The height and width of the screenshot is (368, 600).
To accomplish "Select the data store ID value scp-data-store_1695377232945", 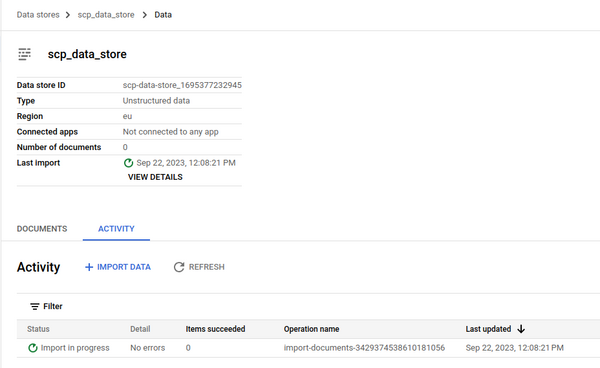I will pos(182,85).
